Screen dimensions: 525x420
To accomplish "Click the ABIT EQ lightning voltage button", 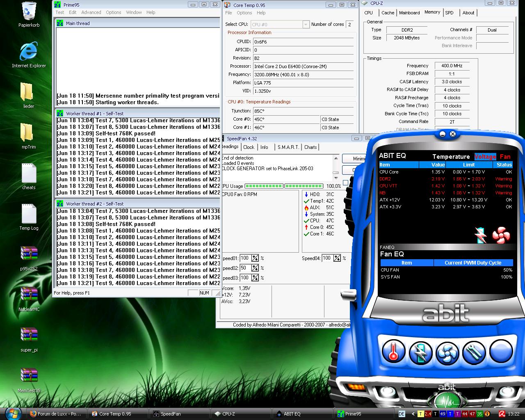I will [x=420, y=353].
